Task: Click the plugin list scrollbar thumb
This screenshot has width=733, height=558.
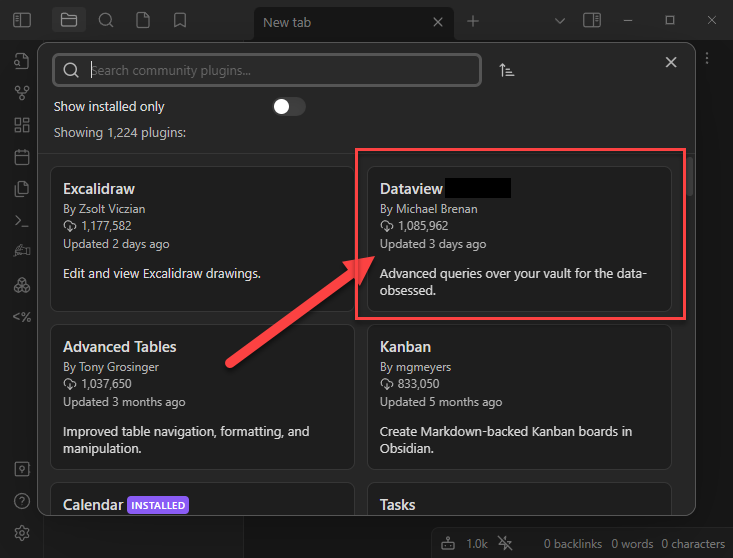Action: pyautogui.click(x=690, y=177)
